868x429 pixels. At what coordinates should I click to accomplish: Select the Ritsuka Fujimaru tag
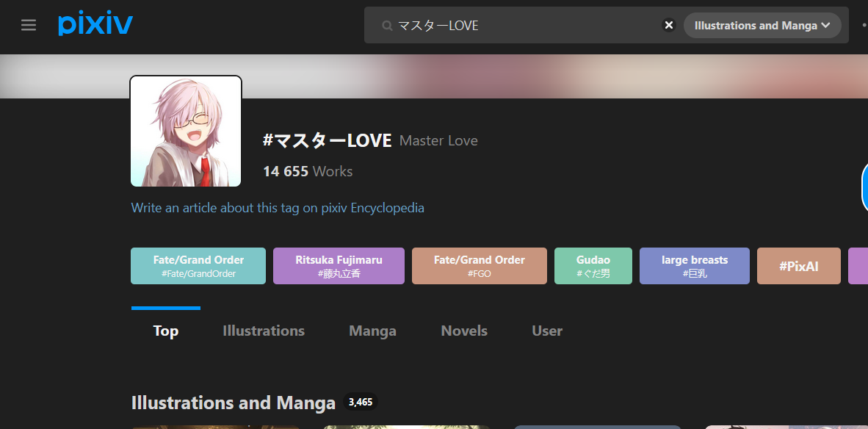coord(339,266)
